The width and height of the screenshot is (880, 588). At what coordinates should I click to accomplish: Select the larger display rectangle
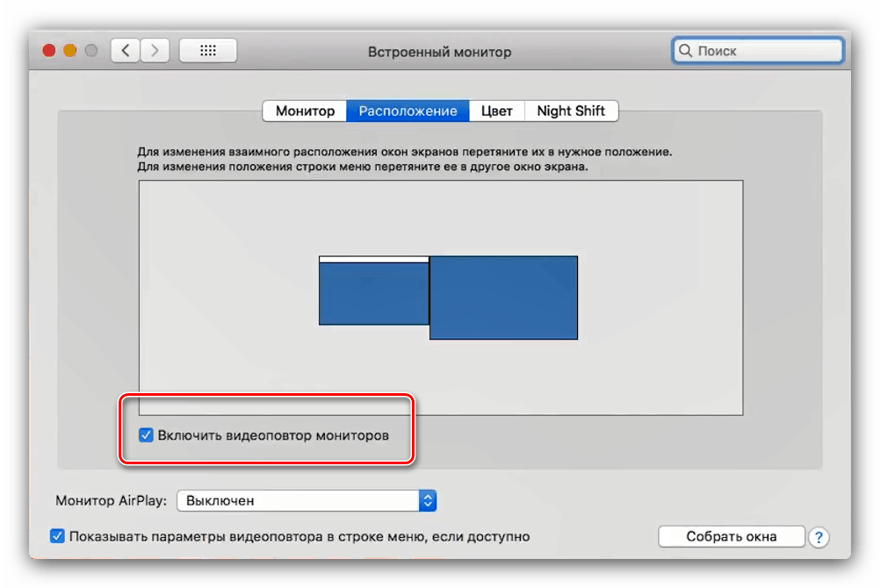[503, 298]
